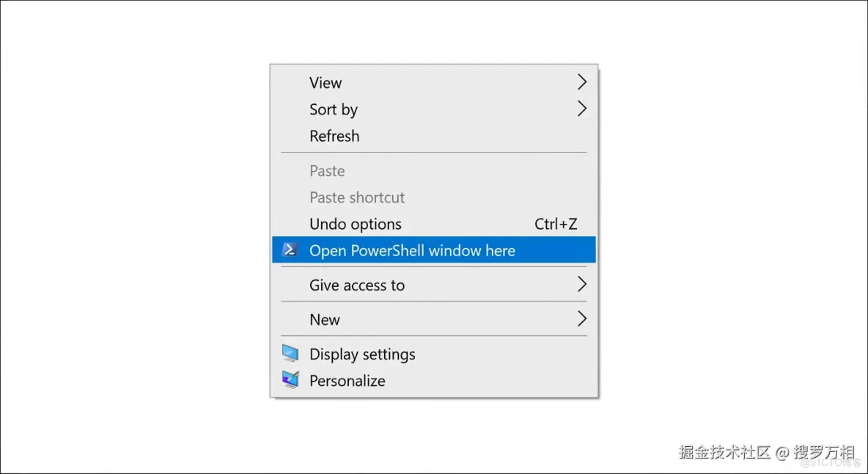Click the View menu entry
868x474 pixels.
pyautogui.click(x=325, y=82)
